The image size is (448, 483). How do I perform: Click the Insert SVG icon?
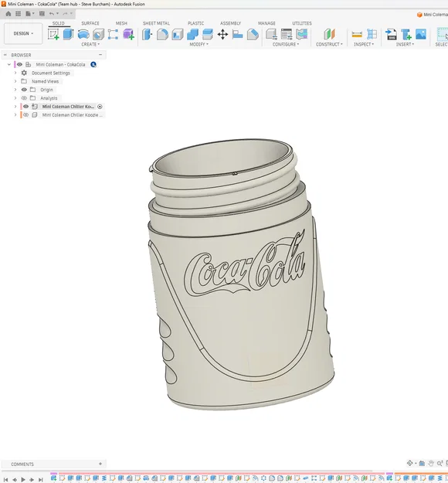click(x=391, y=34)
